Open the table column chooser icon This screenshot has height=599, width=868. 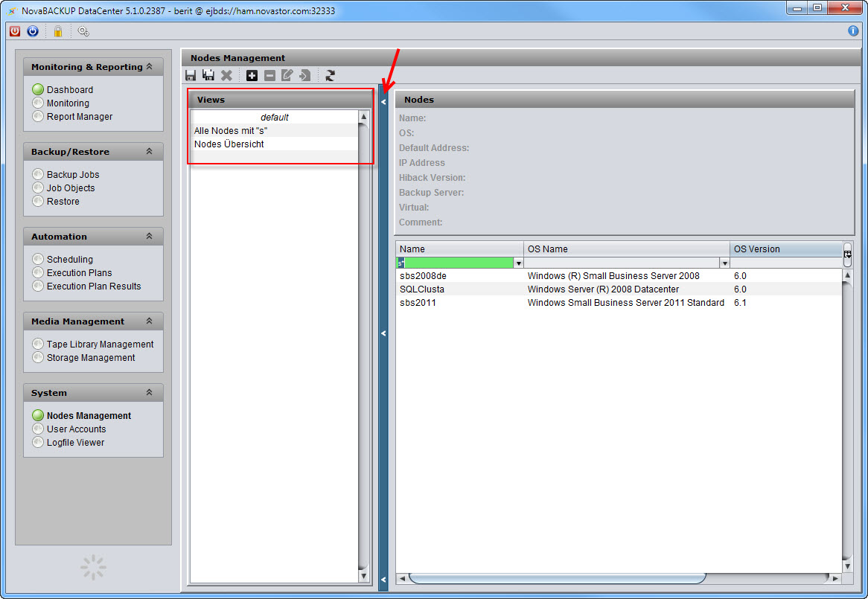pos(847,254)
